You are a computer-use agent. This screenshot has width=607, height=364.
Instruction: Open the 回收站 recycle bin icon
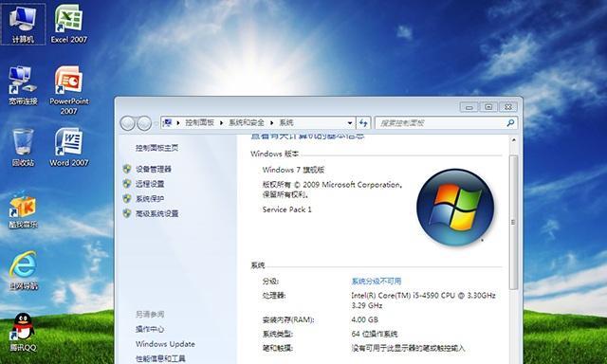(x=23, y=147)
